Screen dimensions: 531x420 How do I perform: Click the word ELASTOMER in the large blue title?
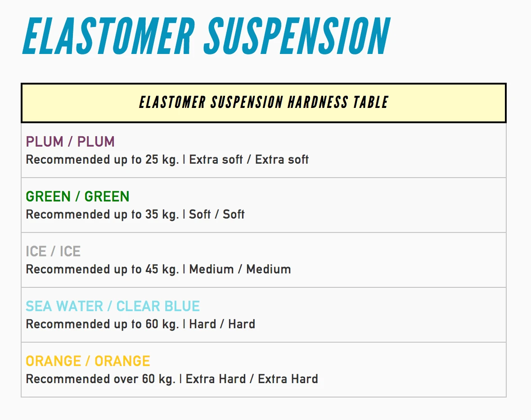coord(108,36)
